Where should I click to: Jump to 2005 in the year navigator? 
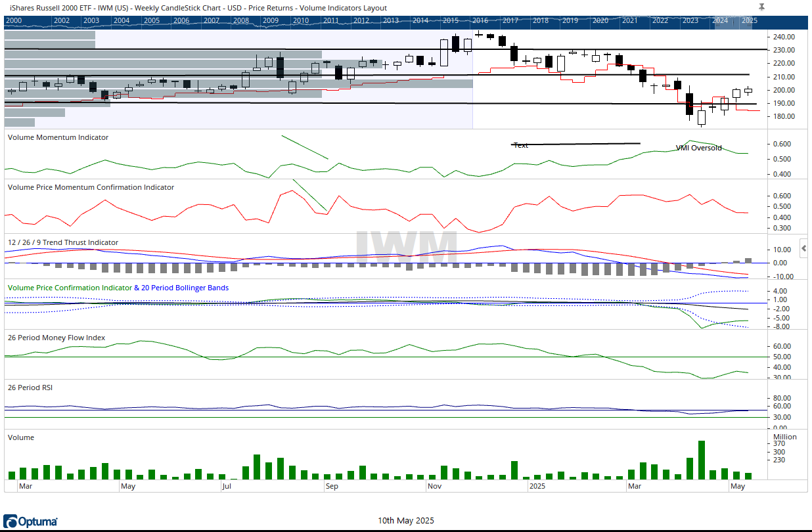click(152, 20)
